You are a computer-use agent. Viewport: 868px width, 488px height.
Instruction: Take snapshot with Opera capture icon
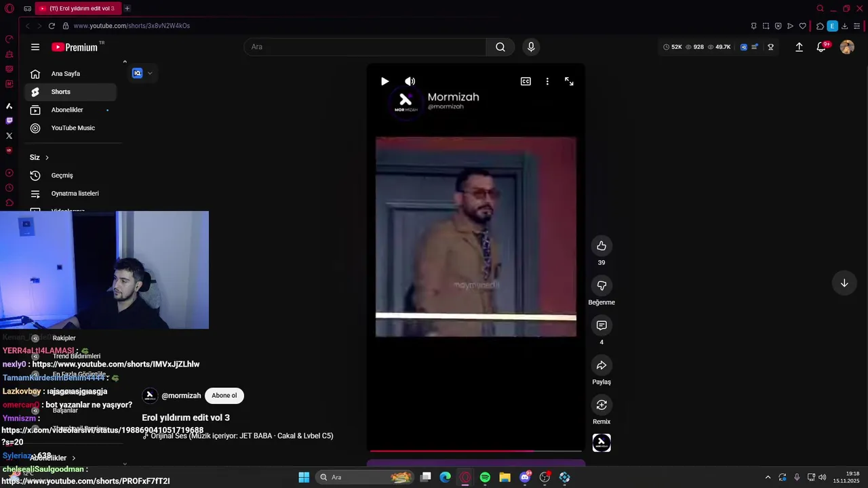pyautogui.click(x=766, y=26)
